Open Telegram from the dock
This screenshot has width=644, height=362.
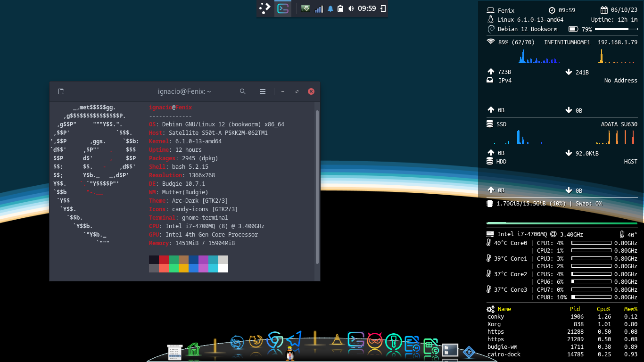294,339
